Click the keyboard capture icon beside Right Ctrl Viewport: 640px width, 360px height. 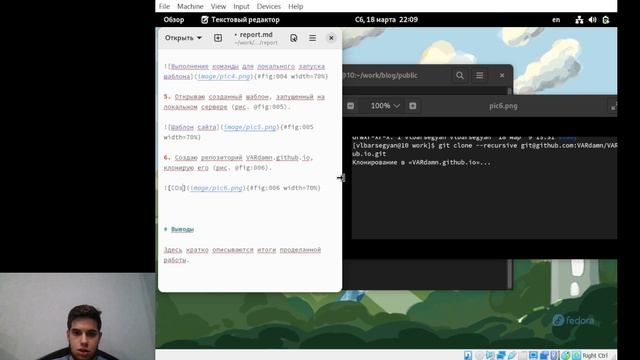(x=576, y=355)
